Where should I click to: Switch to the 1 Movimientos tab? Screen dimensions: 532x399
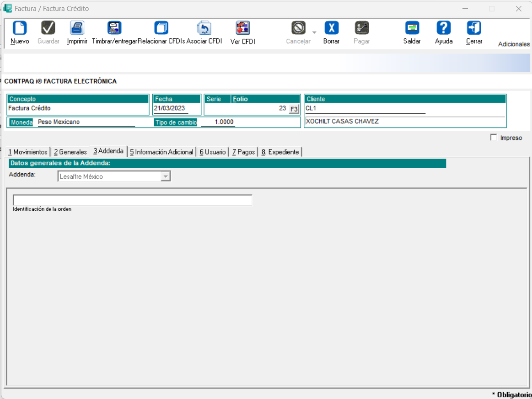click(27, 152)
